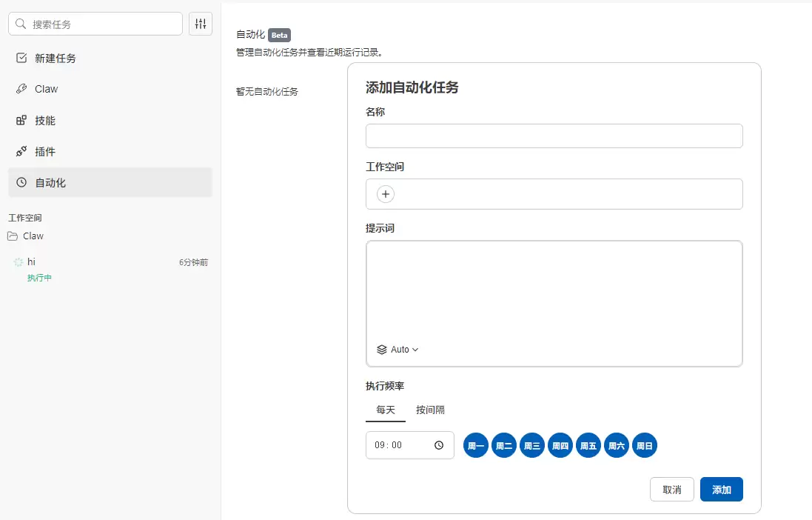This screenshot has width=812, height=520.
Task: Click the 添加 confirm button
Action: [721, 489]
